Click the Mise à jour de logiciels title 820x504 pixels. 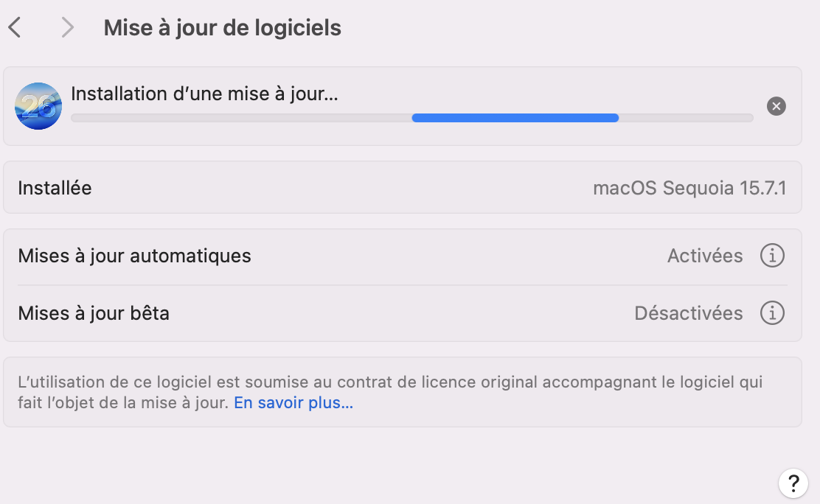click(222, 28)
